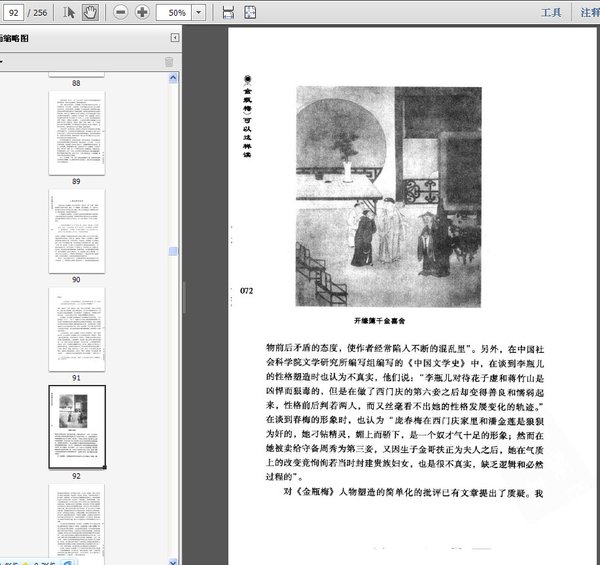
Task: Click the 50% zoom value field
Action: (174, 13)
